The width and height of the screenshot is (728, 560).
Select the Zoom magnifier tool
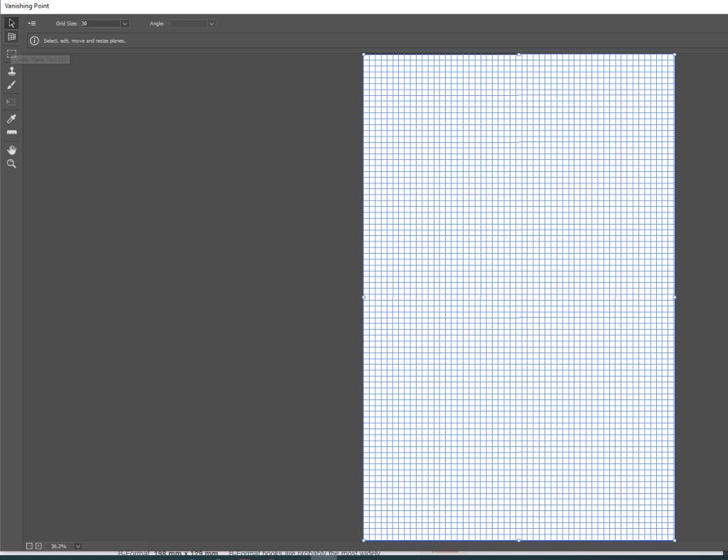[x=11, y=163]
